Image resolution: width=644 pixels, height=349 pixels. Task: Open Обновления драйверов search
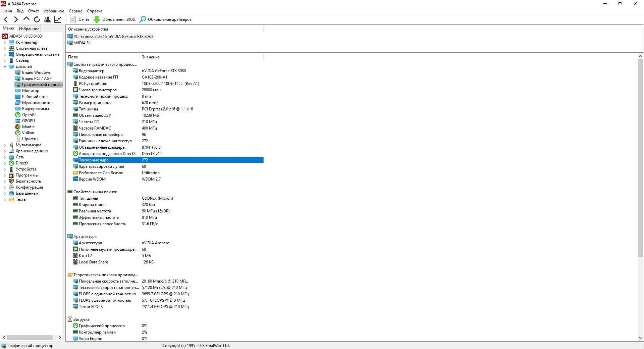[165, 19]
